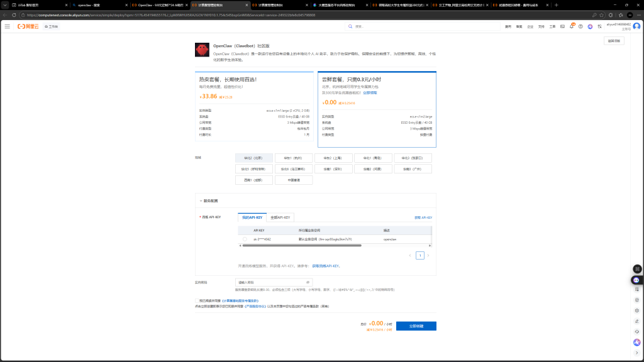The height and width of the screenshot is (362, 644).
Task: Click the blue 立即创建 button
Action: [416, 326]
